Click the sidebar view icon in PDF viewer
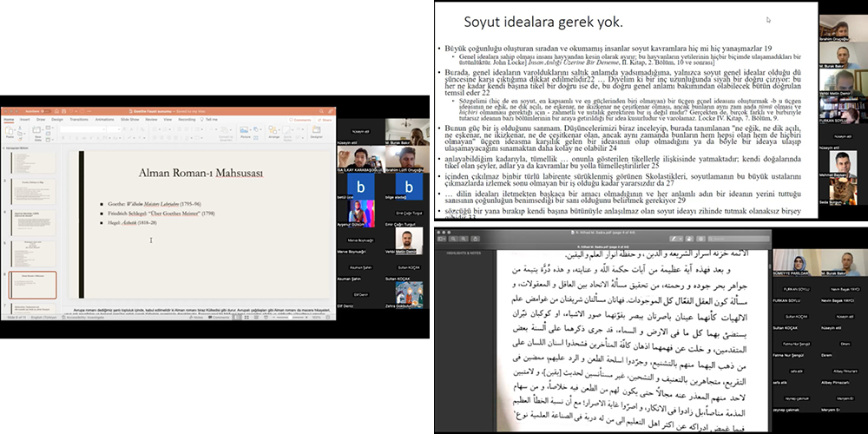 tap(442, 239)
